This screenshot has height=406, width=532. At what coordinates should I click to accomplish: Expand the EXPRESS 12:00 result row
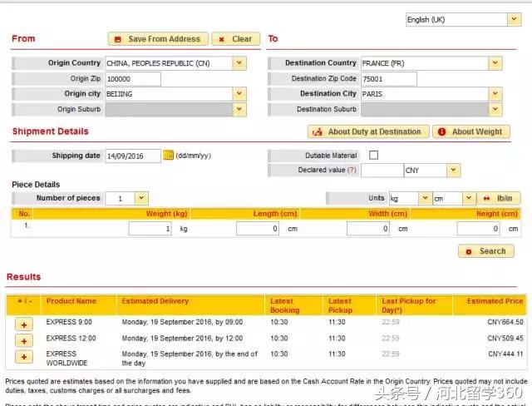coord(24,340)
